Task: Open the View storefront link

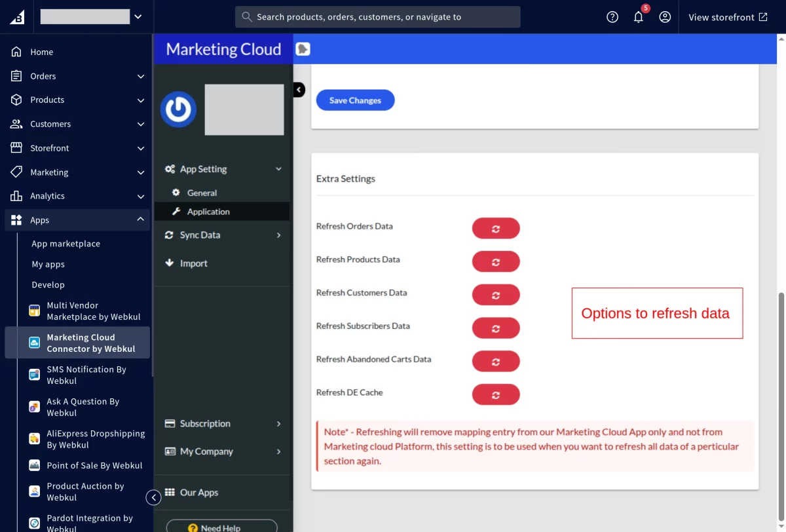Action: [x=728, y=17]
